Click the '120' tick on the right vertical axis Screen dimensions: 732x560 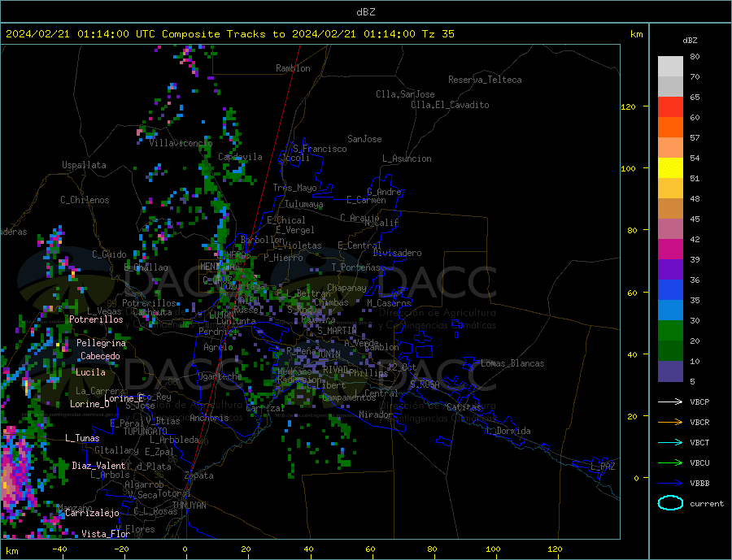628,106
